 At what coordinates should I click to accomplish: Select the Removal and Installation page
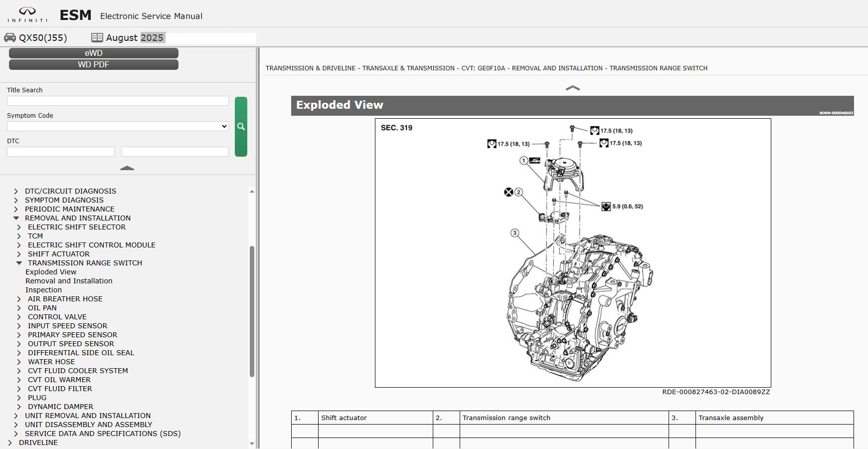click(69, 281)
